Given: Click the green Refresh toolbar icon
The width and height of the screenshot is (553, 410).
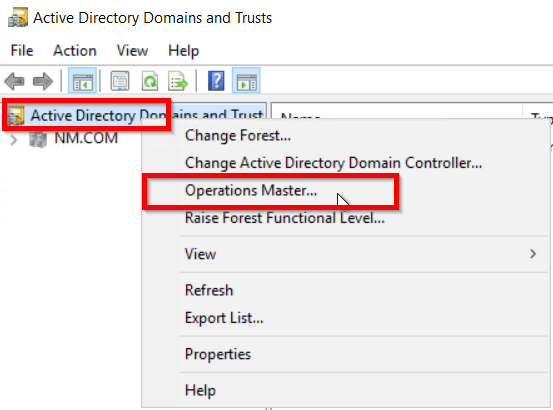Looking at the screenshot, I should (x=150, y=81).
